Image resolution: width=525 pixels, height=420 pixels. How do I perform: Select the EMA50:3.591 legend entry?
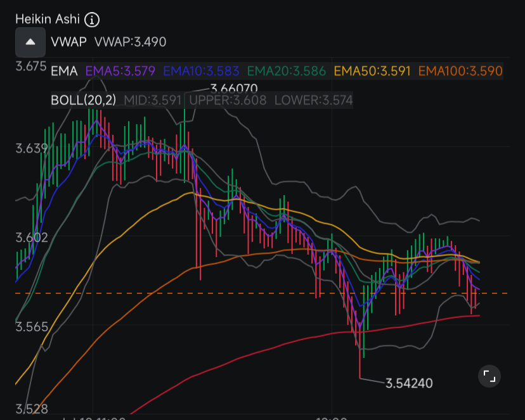(372, 71)
